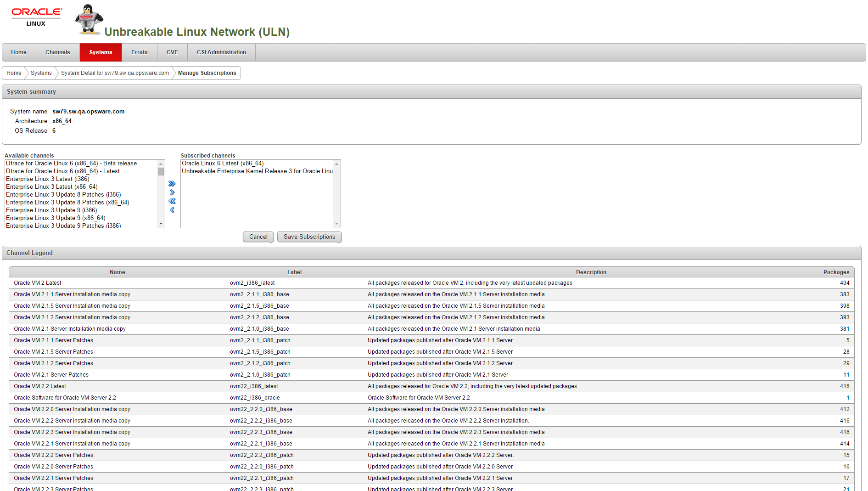Click the Available channels scrollbar thumb
The height and width of the screenshot is (491, 868).
tap(161, 171)
